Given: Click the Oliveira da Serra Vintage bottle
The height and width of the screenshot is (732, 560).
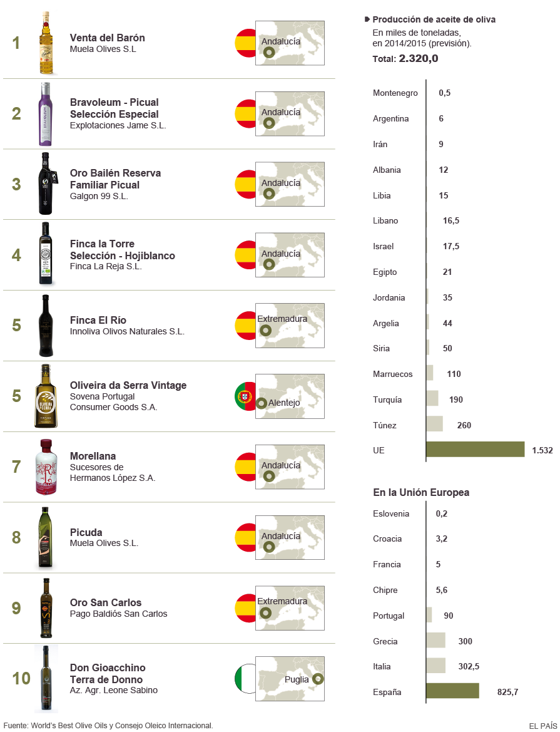Looking at the screenshot, I should (45, 396).
